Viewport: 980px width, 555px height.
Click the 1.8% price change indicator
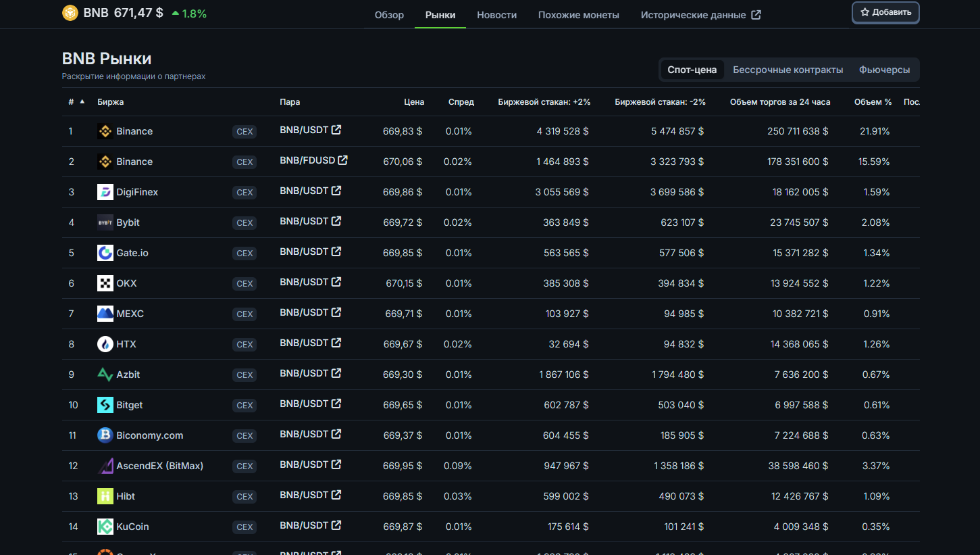(x=189, y=13)
